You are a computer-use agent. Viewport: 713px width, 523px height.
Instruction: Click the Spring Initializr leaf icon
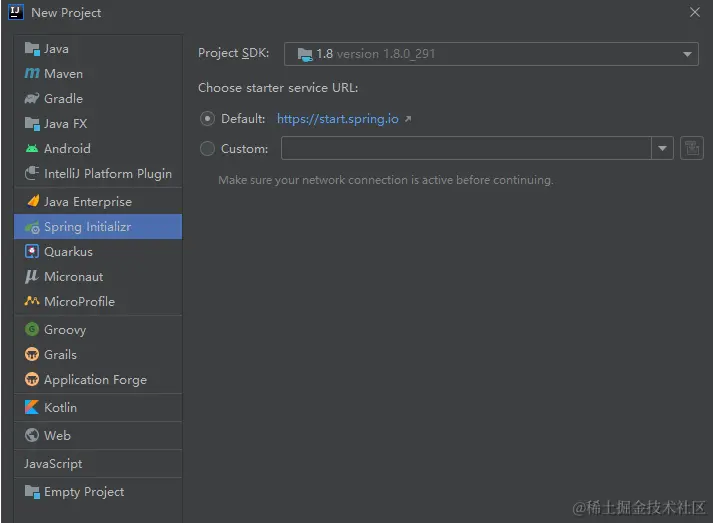tap(32, 226)
